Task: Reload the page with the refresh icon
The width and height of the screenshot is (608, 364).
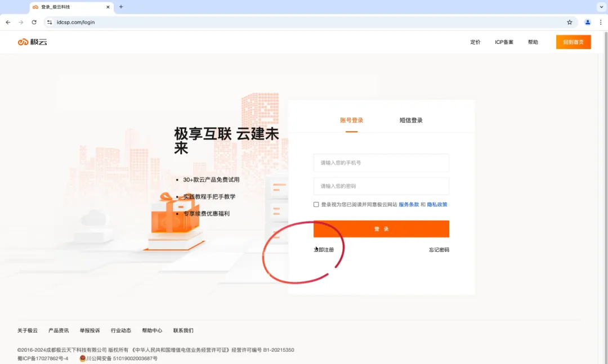Action: 34,22
